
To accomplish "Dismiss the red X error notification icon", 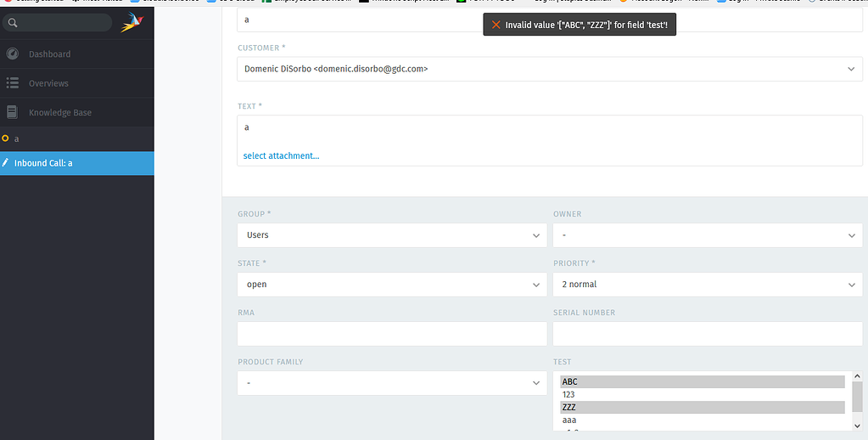I will (x=496, y=25).
